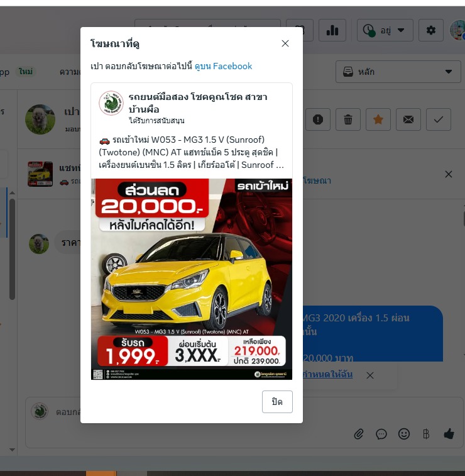Click the yellow MG3 ad image

pos(192,279)
